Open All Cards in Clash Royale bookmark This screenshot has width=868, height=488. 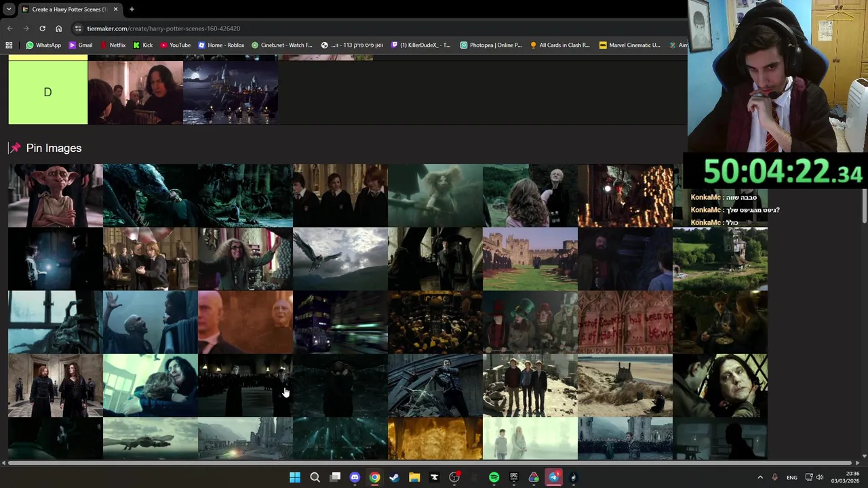click(560, 45)
